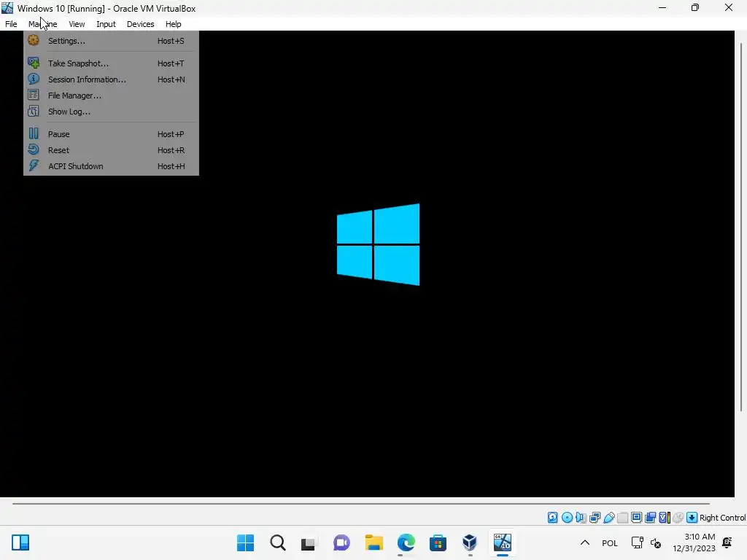Screen dimensions: 747x560
Task: Click optical disk status icon
Action: point(567,518)
